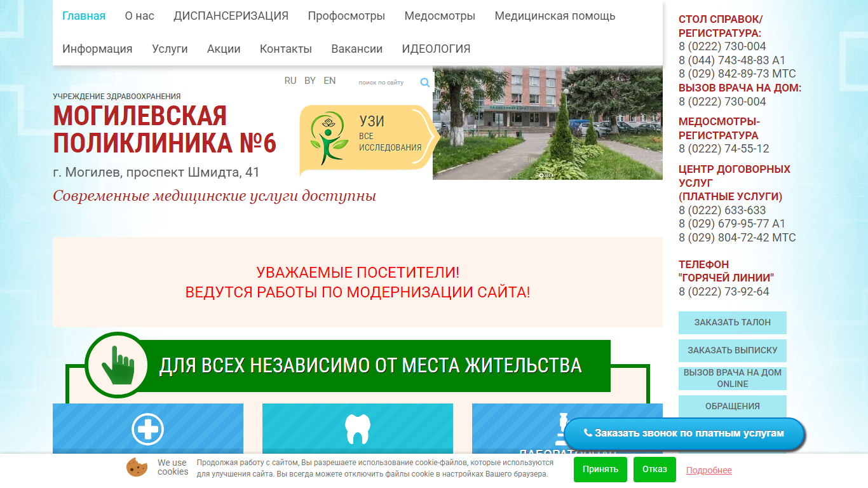Click the tooth icon tile
Viewport: 868px width, 488px height.
tap(358, 429)
